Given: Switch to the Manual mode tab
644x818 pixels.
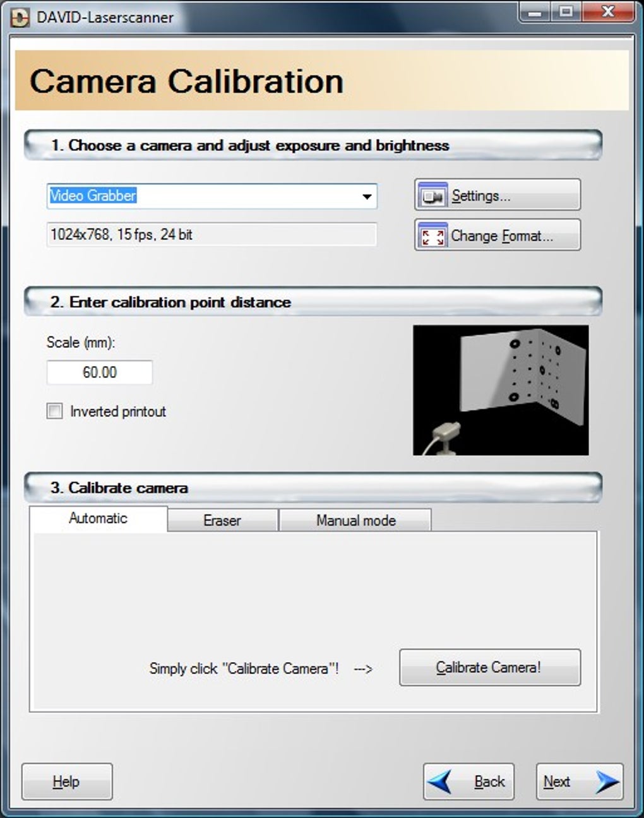Looking at the screenshot, I should (355, 520).
